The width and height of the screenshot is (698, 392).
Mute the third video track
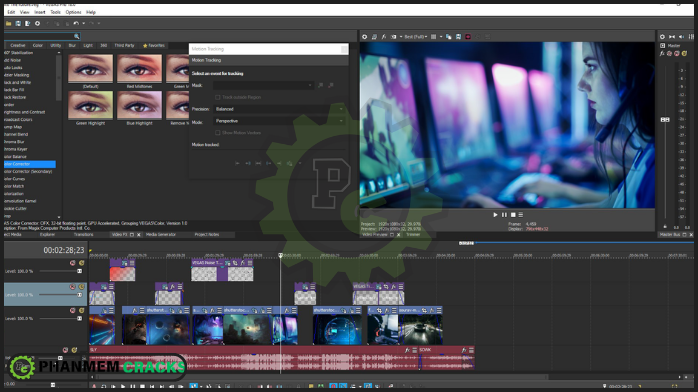pyautogui.click(x=73, y=311)
